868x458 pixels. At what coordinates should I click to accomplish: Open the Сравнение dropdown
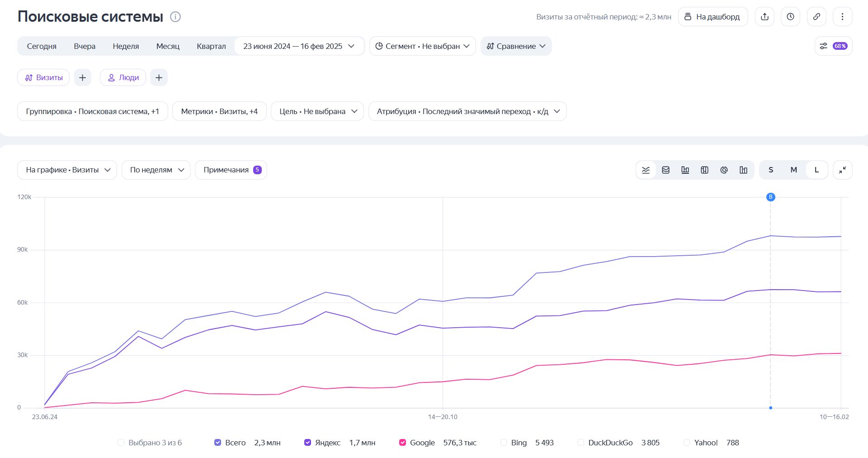click(516, 46)
